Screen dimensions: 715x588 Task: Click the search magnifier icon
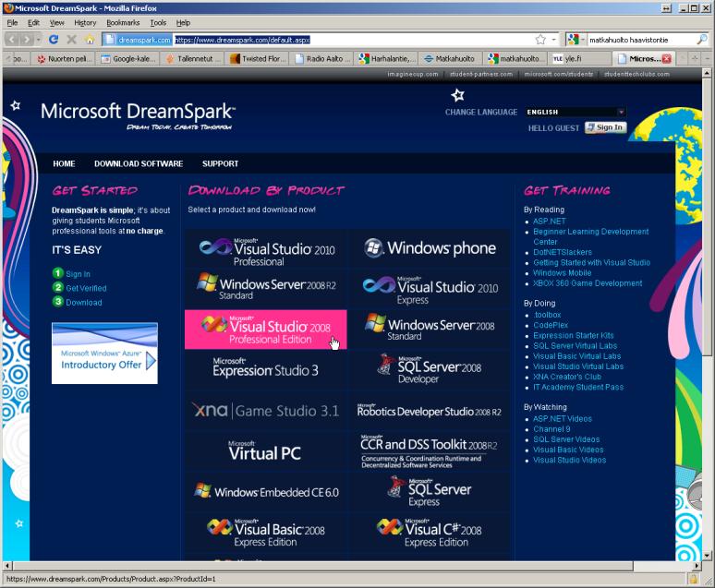point(701,40)
